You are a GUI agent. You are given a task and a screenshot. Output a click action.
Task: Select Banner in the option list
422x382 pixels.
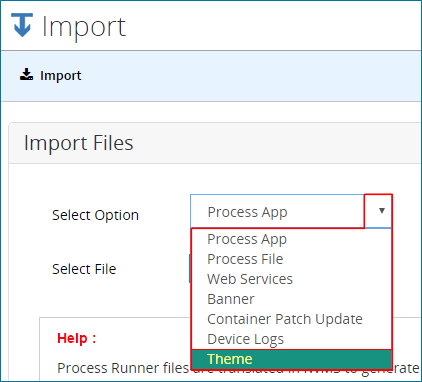click(231, 299)
